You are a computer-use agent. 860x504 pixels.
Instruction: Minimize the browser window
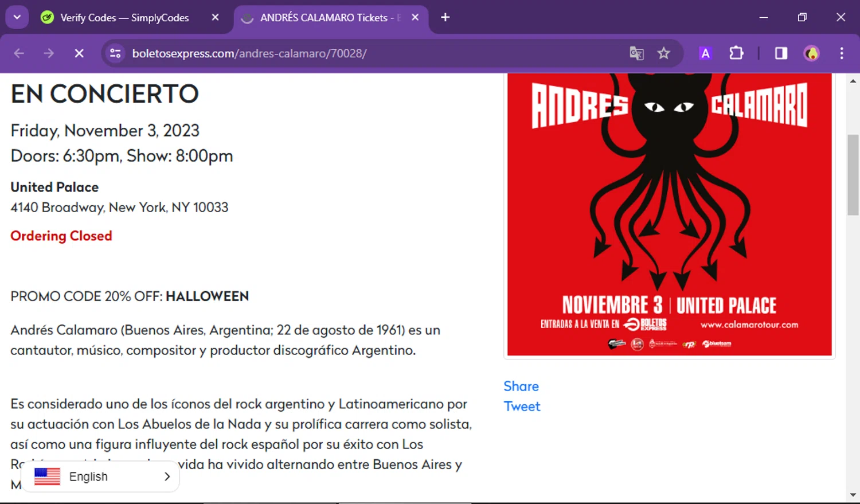[x=764, y=17]
